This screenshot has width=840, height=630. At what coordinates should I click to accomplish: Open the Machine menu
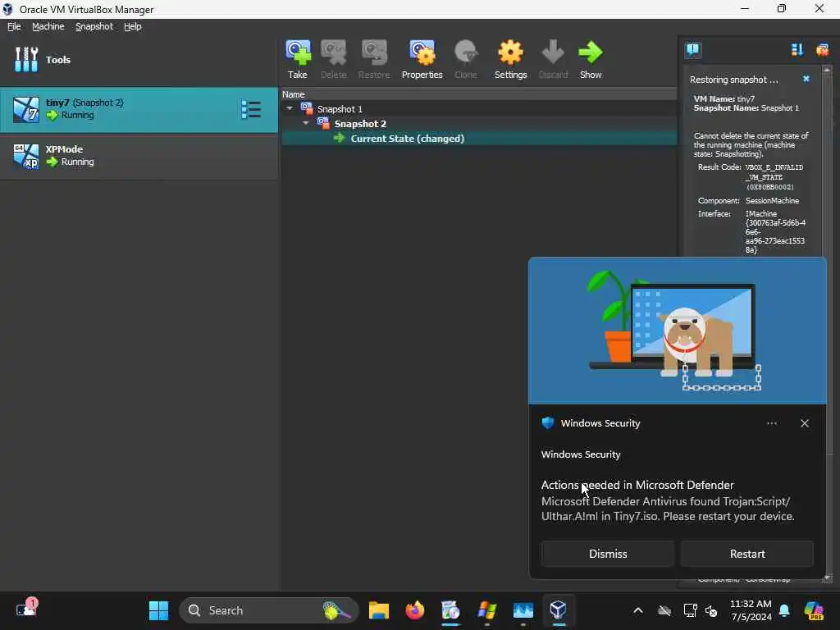[48, 26]
